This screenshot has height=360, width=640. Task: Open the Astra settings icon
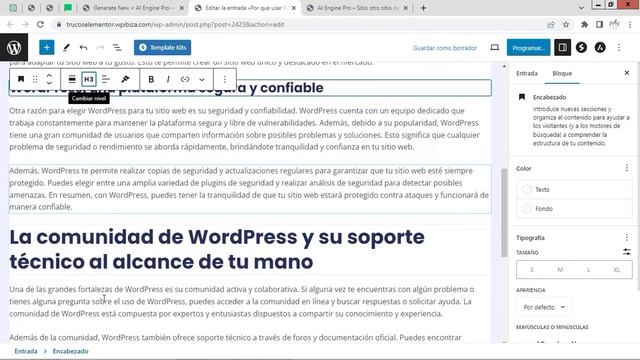point(600,47)
